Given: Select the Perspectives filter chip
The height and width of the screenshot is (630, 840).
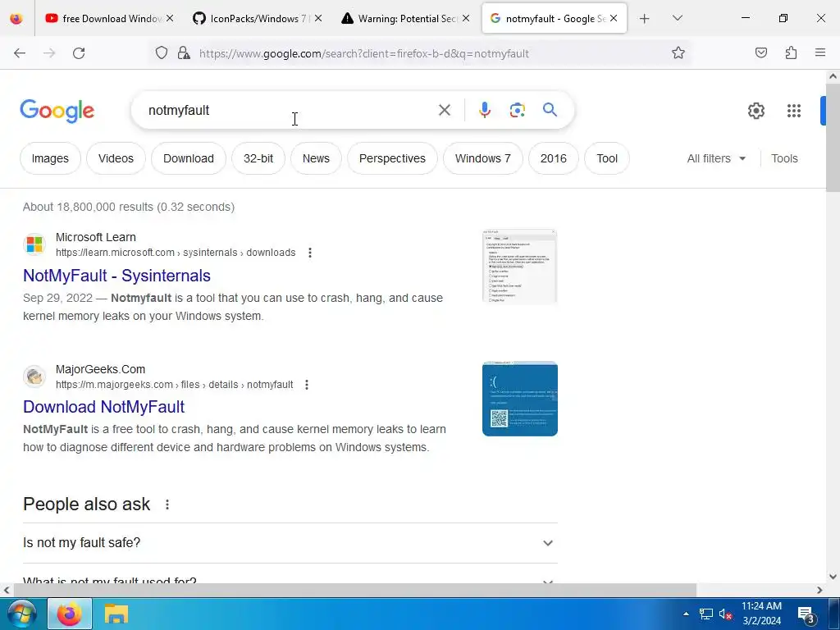Looking at the screenshot, I should [392, 158].
